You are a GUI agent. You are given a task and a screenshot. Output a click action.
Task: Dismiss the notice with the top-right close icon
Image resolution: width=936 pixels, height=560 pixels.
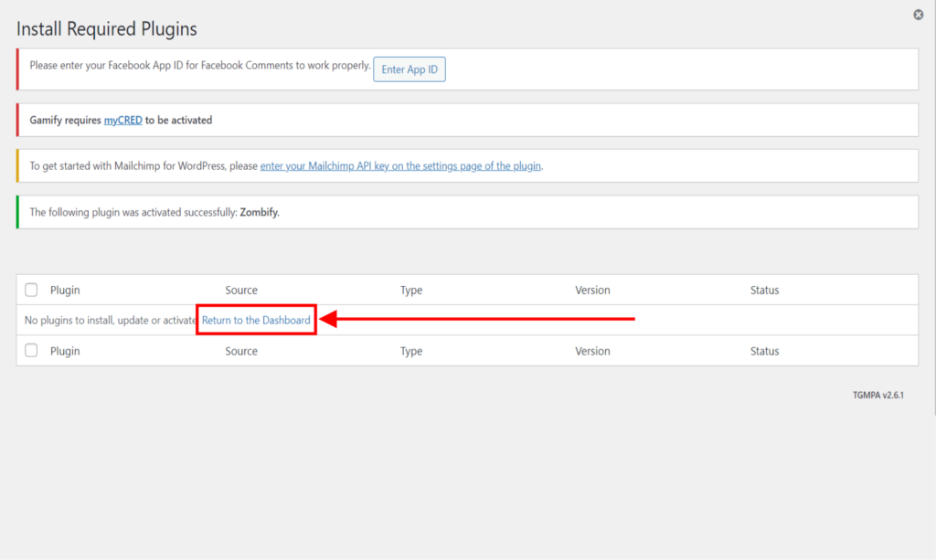918,15
